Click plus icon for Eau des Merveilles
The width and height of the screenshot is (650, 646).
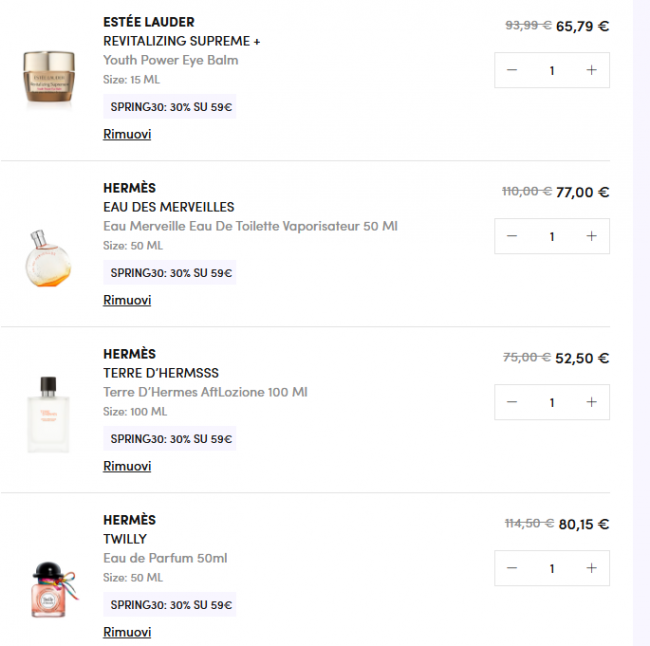click(x=591, y=236)
